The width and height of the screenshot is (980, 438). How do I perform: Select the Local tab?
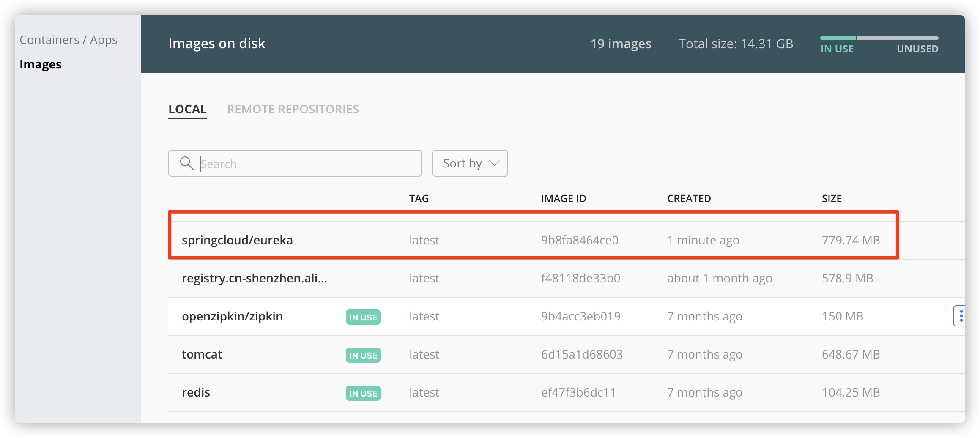(x=187, y=109)
